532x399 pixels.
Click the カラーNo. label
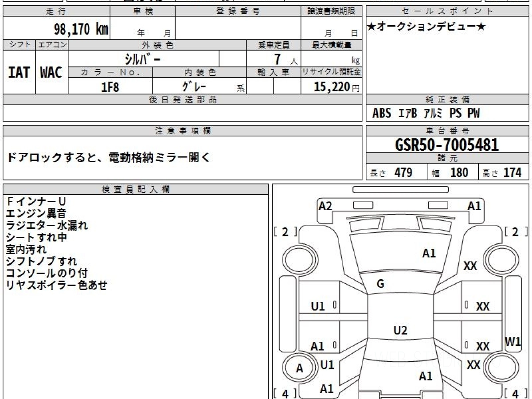[110, 72]
